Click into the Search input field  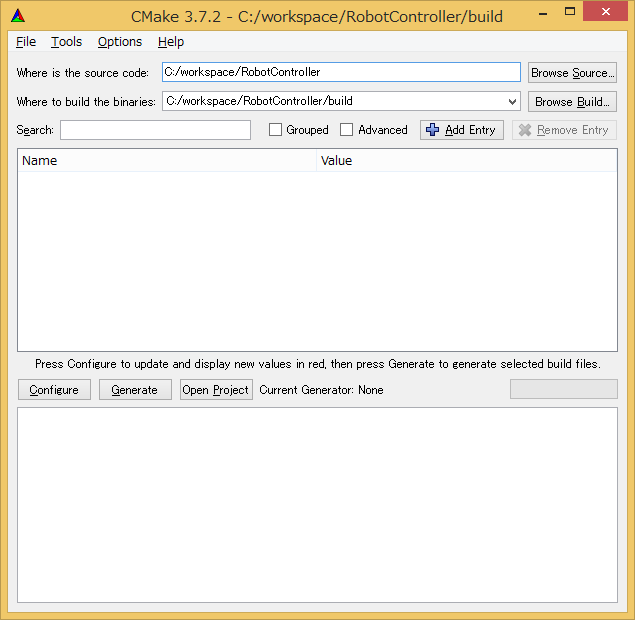coord(155,130)
